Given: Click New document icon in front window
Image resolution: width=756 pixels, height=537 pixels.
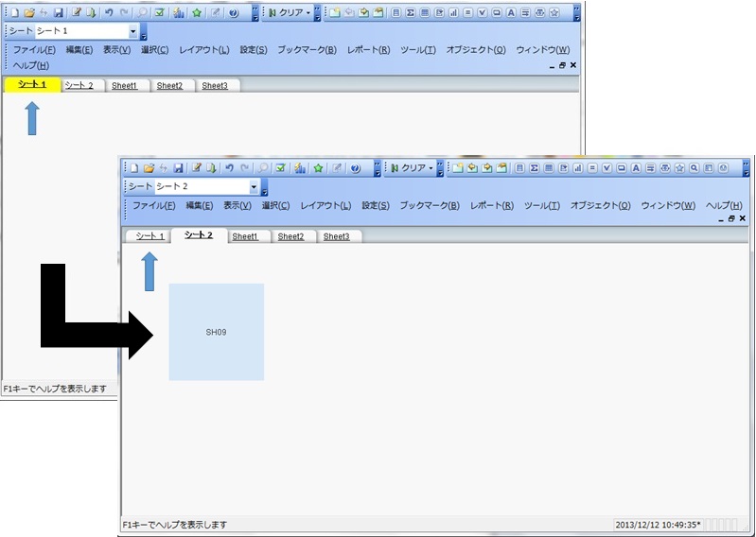Looking at the screenshot, I should tap(134, 168).
